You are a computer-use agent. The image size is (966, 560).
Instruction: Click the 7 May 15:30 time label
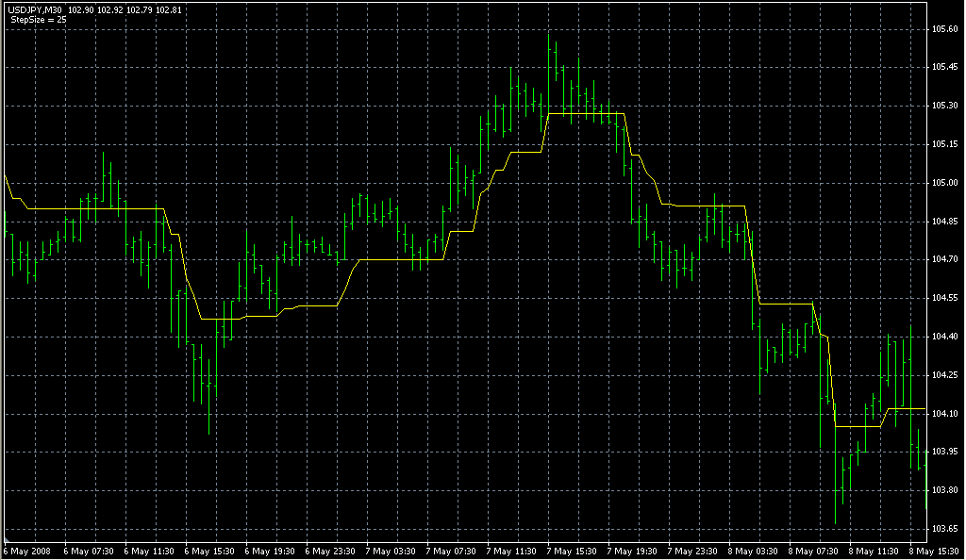click(x=572, y=552)
